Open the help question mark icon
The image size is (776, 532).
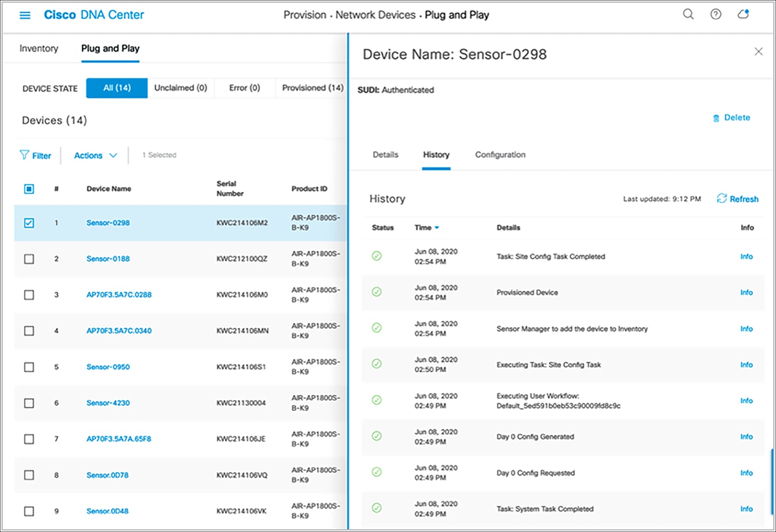(x=716, y=15)
